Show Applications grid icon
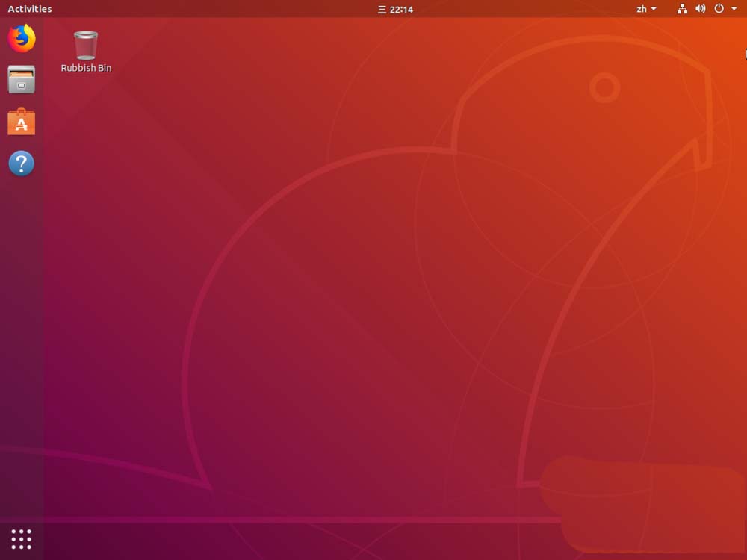 click(x=22, y=538)
